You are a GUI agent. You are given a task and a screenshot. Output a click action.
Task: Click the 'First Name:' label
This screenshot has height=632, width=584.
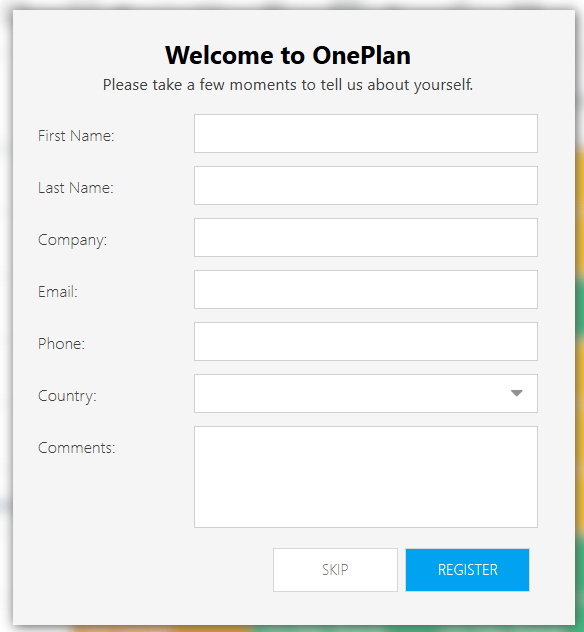[x=76, y=136]
